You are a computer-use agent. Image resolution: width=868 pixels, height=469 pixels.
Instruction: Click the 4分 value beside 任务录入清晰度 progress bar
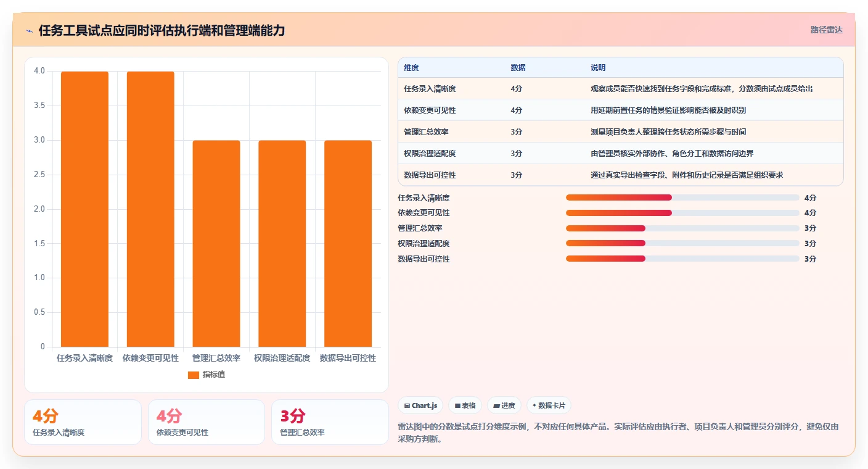(x=810, y=197)
